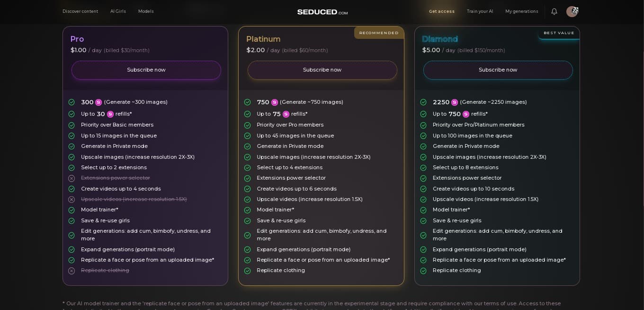Open Models menu item
This screenshot has height=310, width=644.
pyautogui.click(x=146, y=11)
